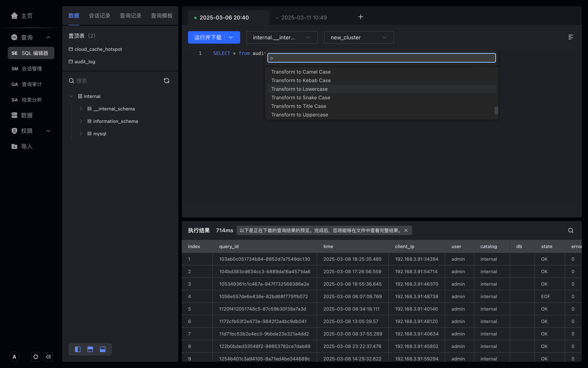The height and width of the screenshot is (368, 588).
Task: Switch to 2025-03-11 10:49 query tab
Action: [304, 18]
